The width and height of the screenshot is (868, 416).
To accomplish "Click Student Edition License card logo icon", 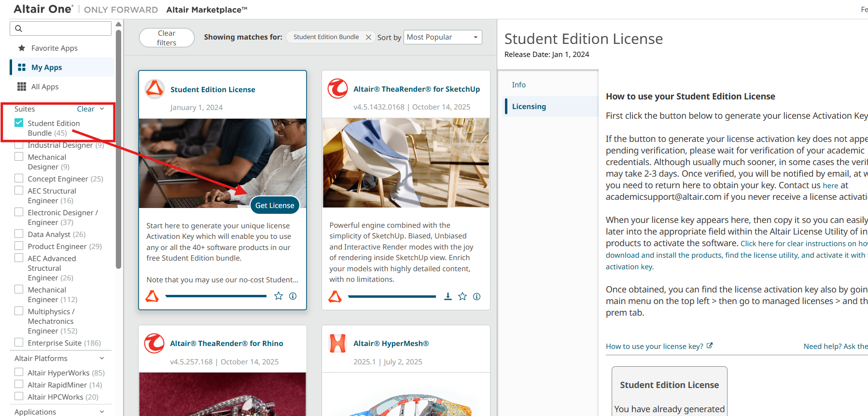I will (x=155, y=89).
